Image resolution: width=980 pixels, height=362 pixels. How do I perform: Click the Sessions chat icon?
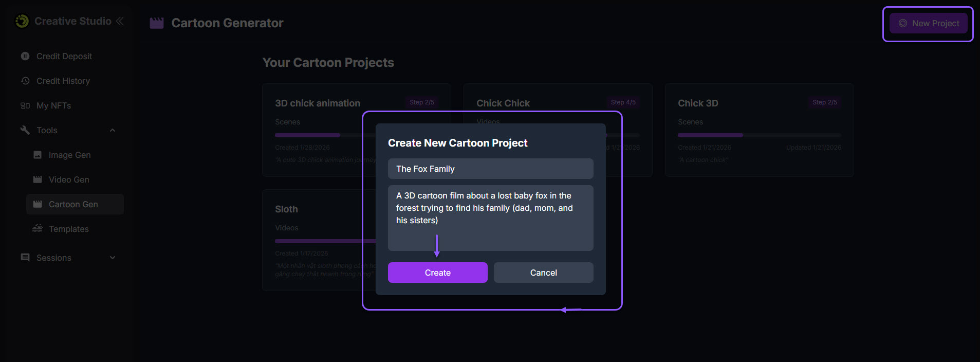tap(25, 258)
